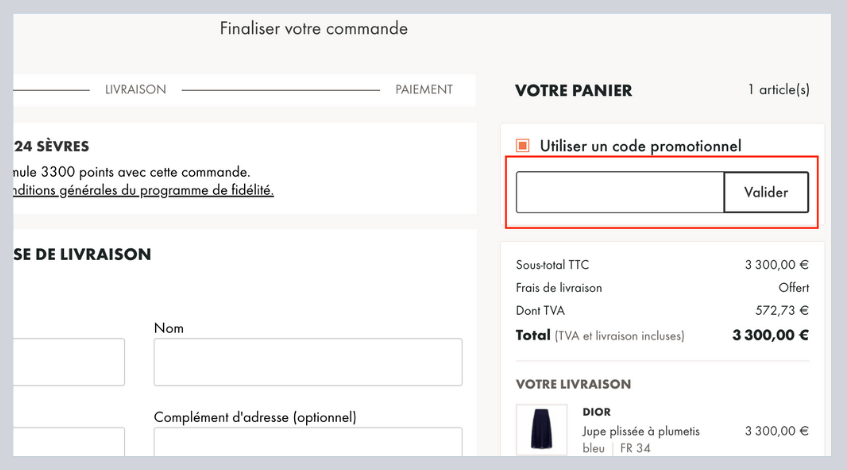This screenshot has height=470, width=847.
Task: Open the loyalty program general conditions link
Action: 143,190
